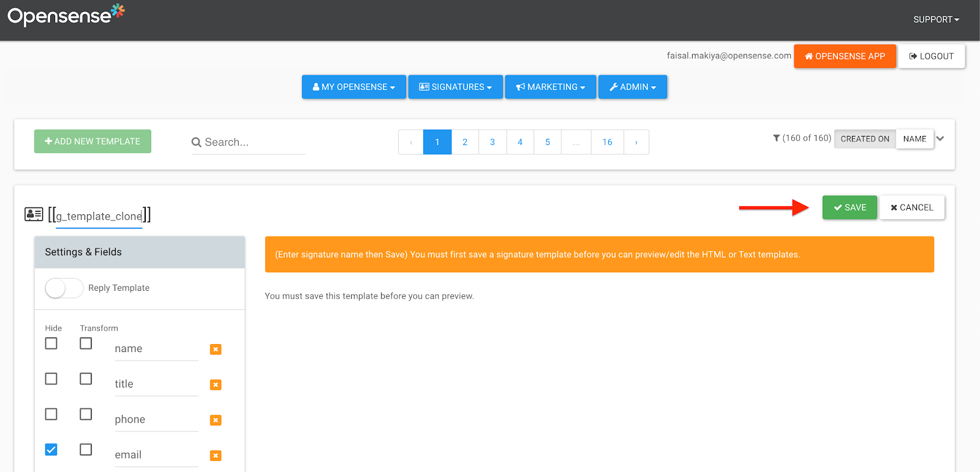
Task: Click the "You must save this template" message
Action: (x=369, y=296)
